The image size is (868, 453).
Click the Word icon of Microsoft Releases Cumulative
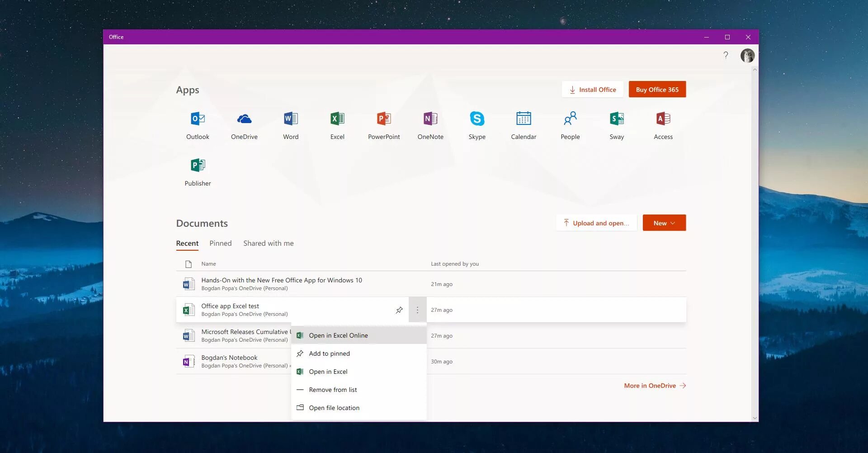pos(189,336)
